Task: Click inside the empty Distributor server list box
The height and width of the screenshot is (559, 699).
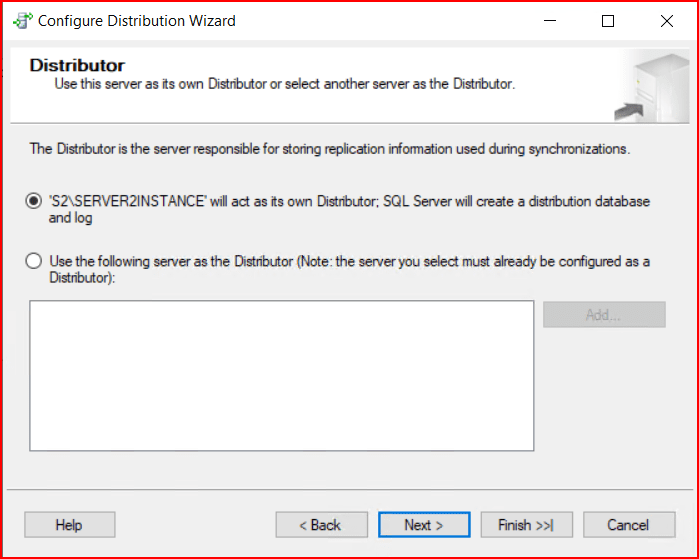Action: pos(281,375)
